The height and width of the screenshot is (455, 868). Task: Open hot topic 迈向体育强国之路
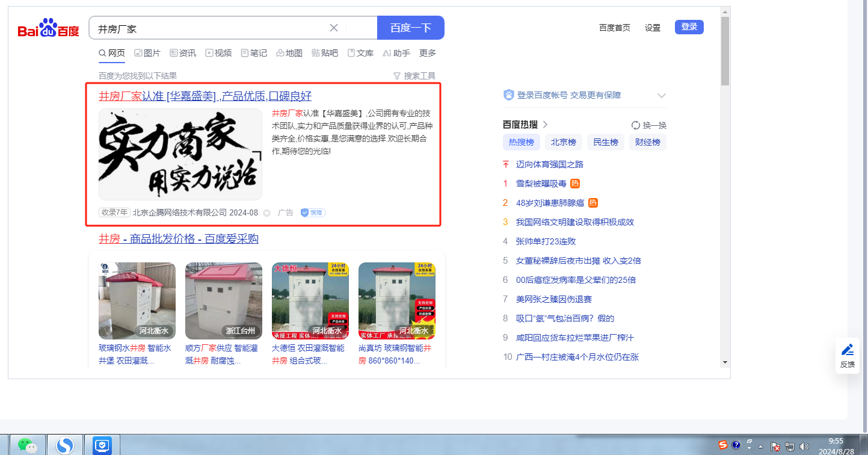550,164
